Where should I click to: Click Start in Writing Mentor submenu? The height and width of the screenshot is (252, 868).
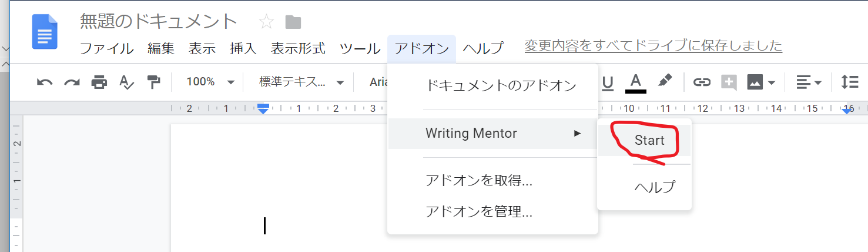coord(649,141)
